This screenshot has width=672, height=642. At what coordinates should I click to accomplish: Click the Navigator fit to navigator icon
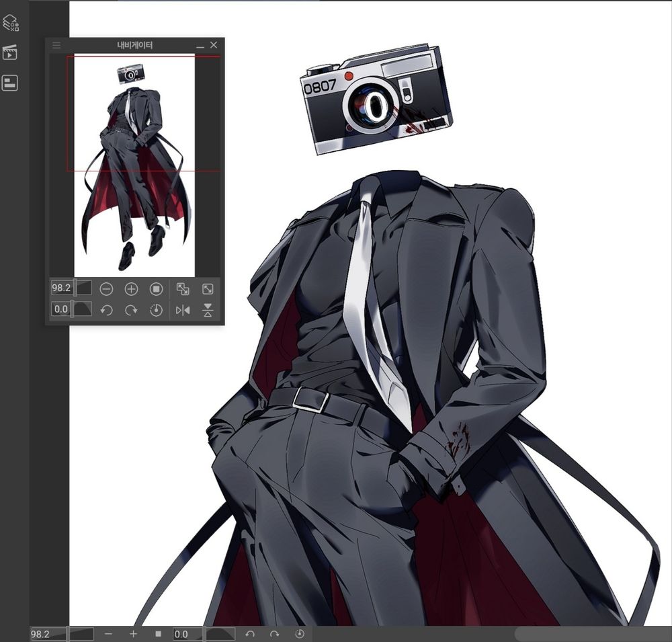coord(208,289)
